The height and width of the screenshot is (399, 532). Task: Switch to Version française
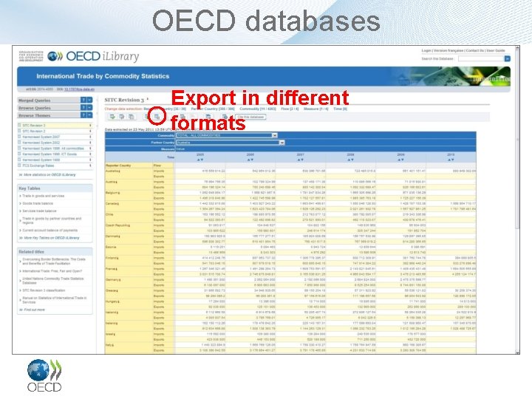449,50
